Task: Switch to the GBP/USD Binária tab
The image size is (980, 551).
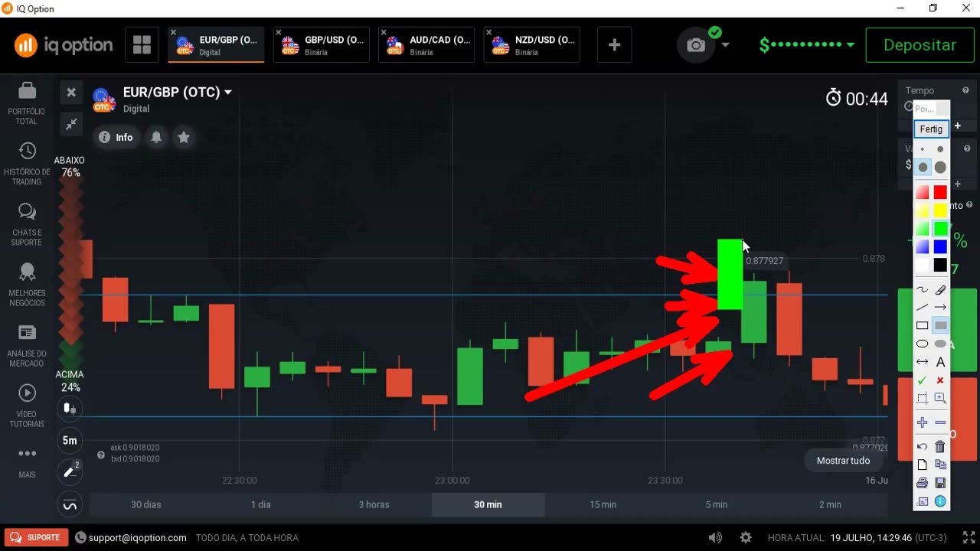Action: (322, 45)
